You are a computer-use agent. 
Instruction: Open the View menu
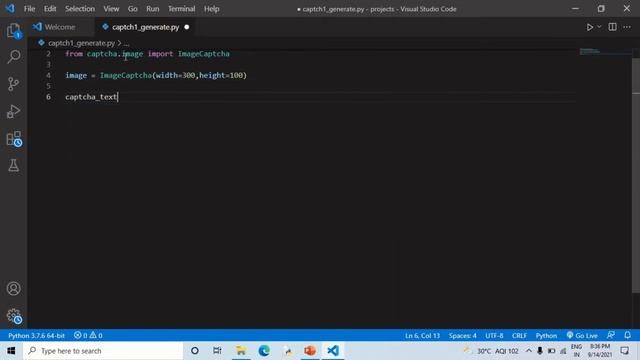111,9
